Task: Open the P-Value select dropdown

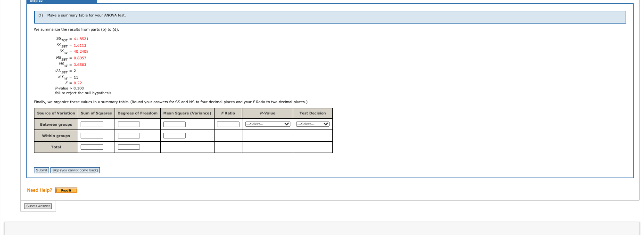Action: (267, 124)
